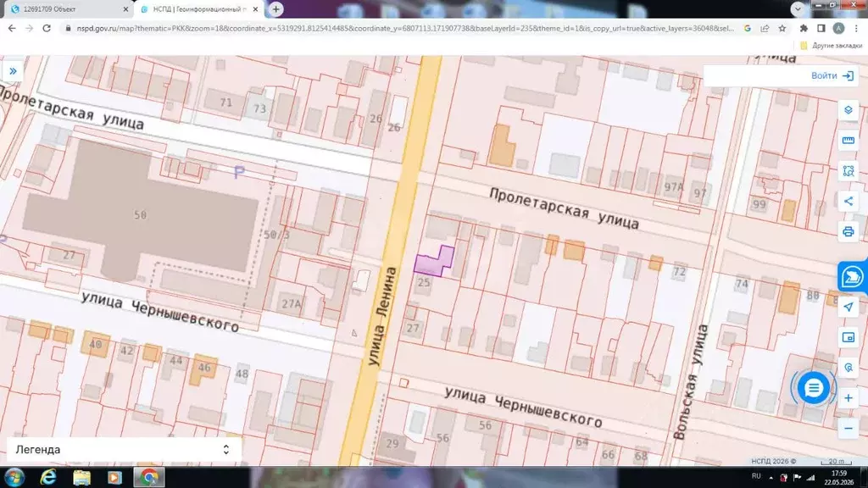
Task: Click house number 72 on map
Action: [679, 272]
